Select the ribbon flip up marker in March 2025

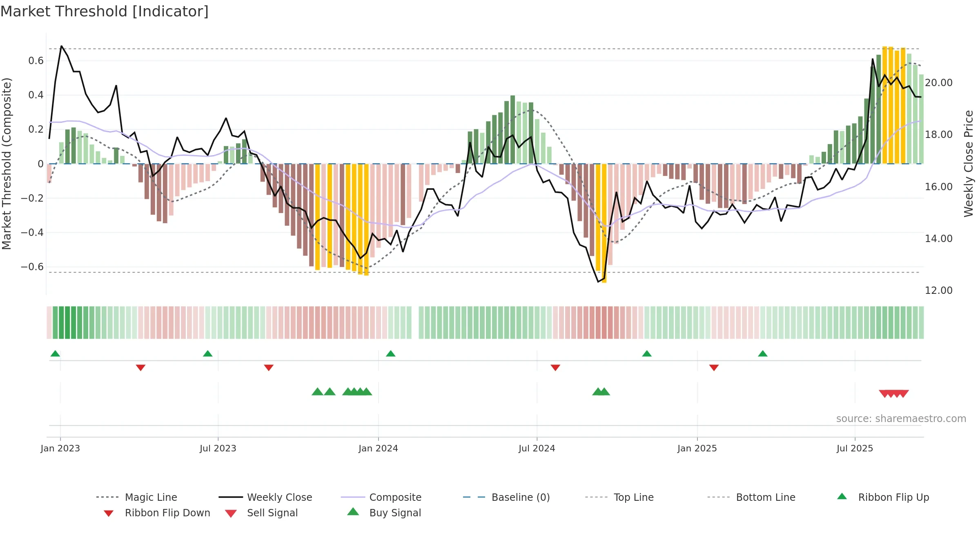763,353
